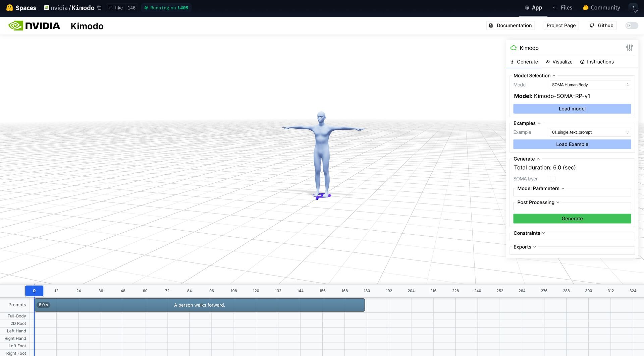Open the Model dropdown showing SOMA Human Body
The width and height of the screenshot is (644, 356).
pyautogui.click(x=590, y=85)
